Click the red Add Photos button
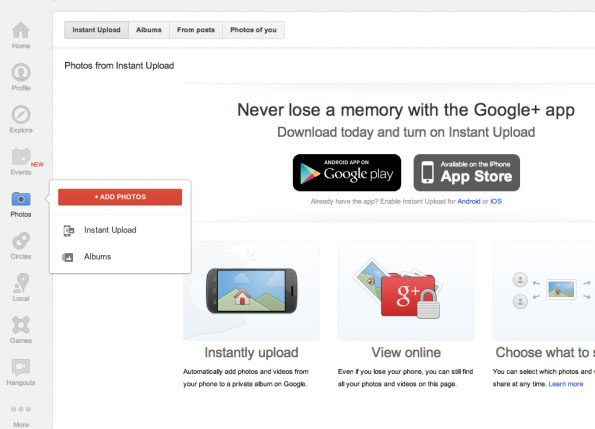This screenshot has width=595, height=429. (120, 197)
